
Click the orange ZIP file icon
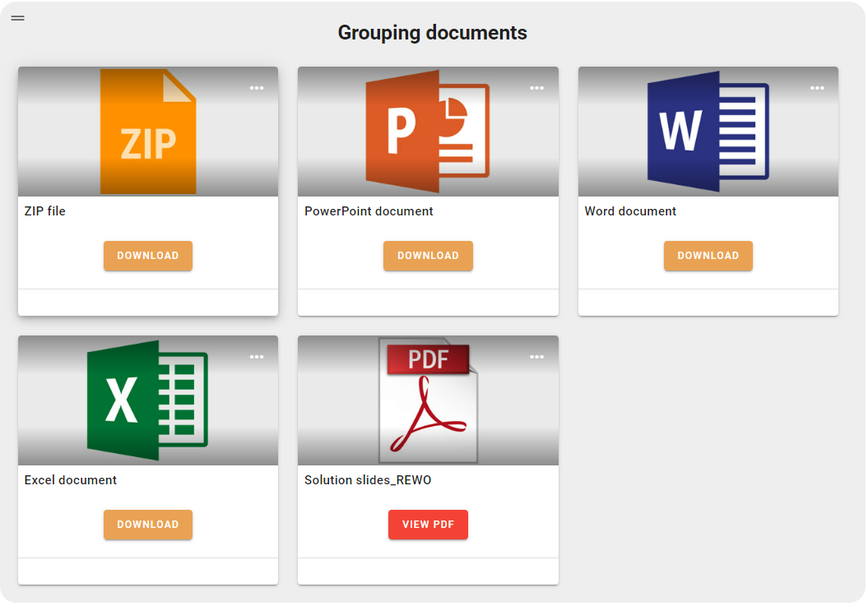[x=148, y=132]
